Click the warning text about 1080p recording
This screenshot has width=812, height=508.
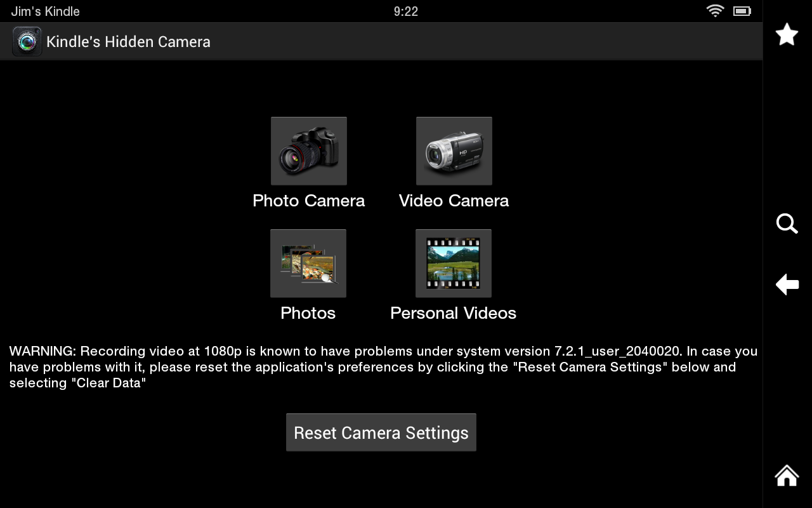point(381,366)
